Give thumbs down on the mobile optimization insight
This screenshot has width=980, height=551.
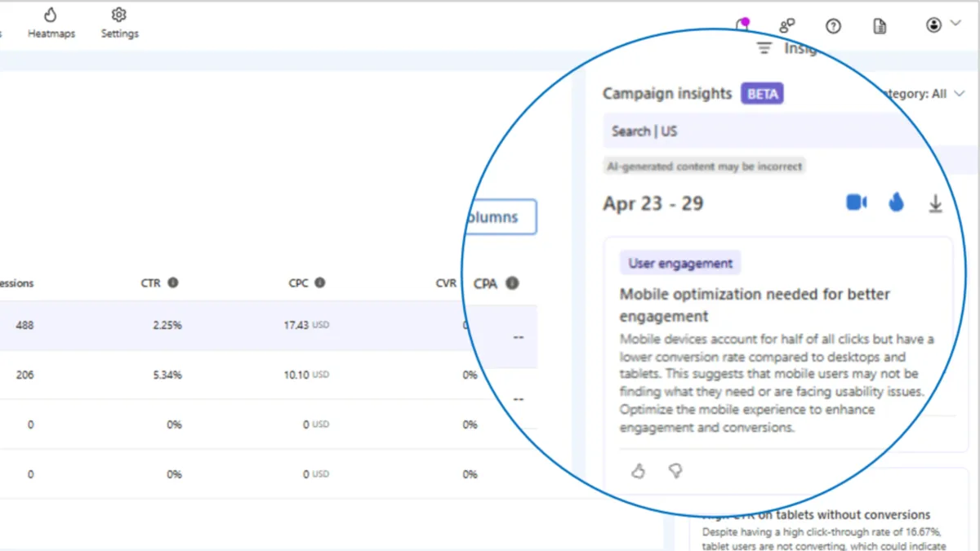675,471
